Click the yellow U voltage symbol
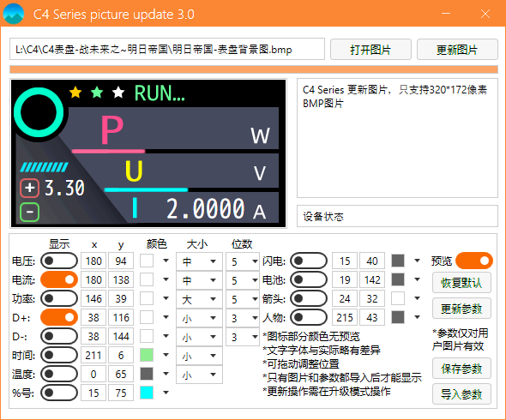The image size is (506, 420). point(134,171)
